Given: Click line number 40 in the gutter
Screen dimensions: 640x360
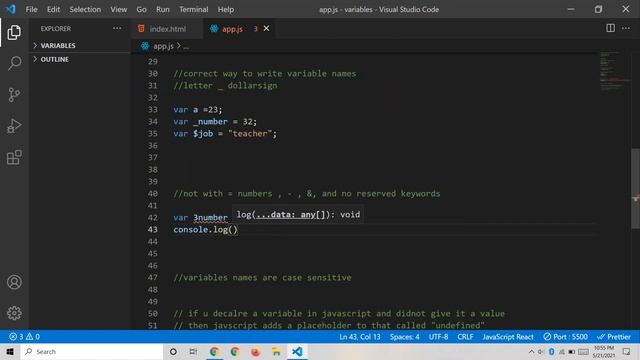Looking at the screenshot, I should coord(153,193).
